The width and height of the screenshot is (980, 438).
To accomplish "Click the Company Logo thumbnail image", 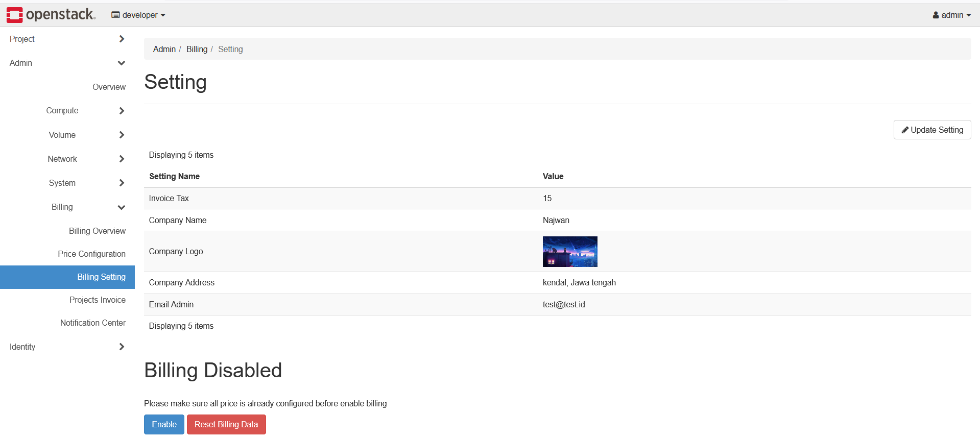I will pos(570,252).
